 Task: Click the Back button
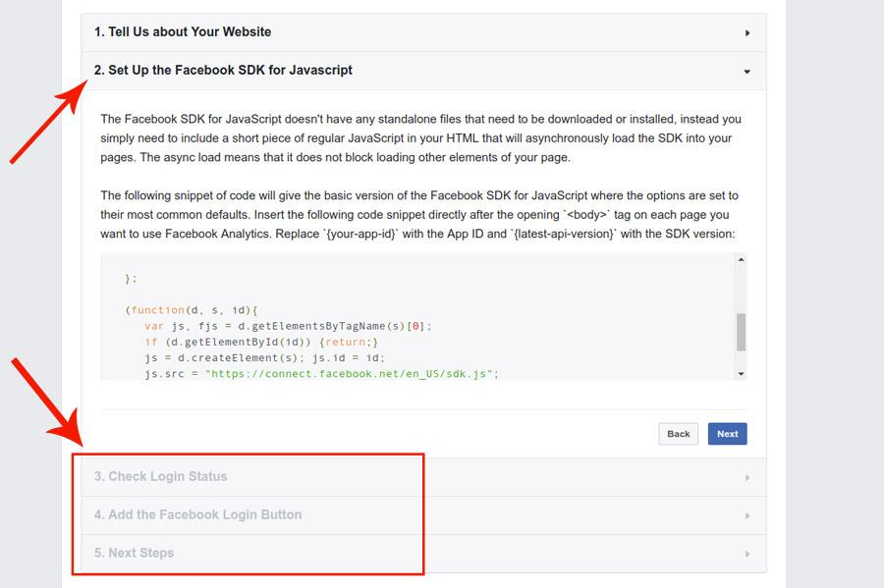678,434
